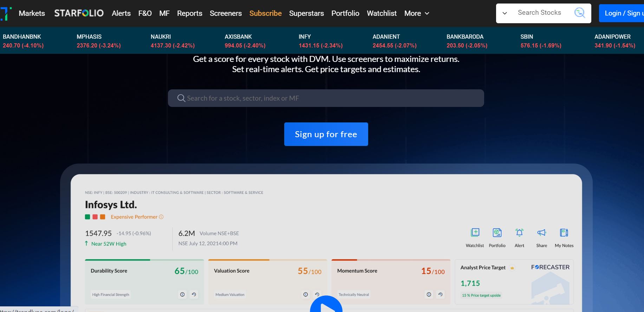This screenshot has width=644, height=312.
Task: Click the green durability color square
Action: (x=87, y=217)
